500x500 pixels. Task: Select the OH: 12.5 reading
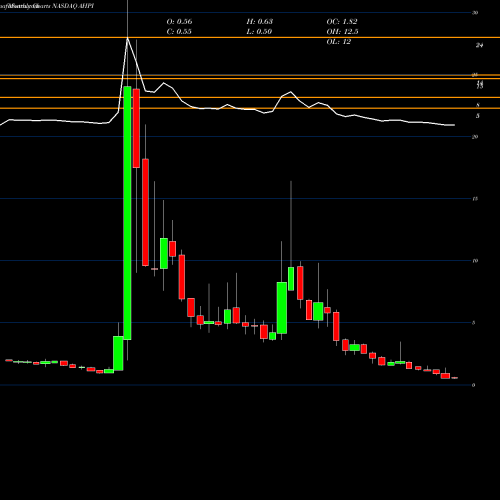pyautogui.click(x=342, y=31)
